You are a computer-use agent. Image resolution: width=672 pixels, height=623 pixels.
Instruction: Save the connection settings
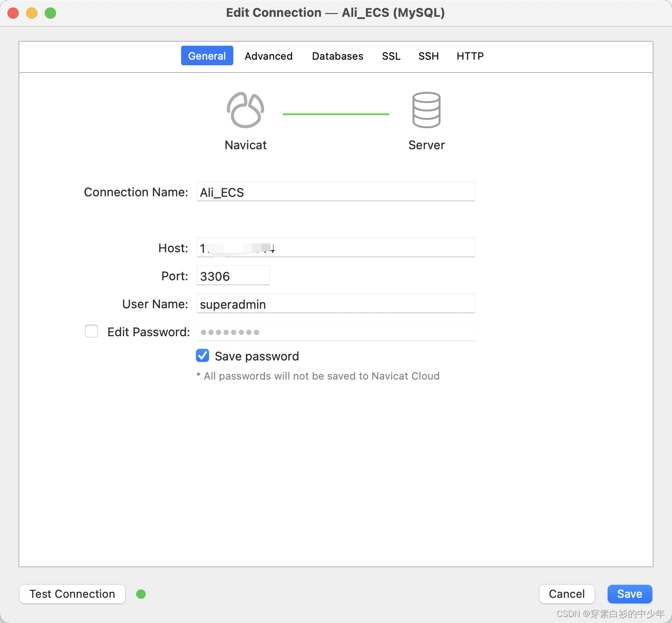pos(630,594)
